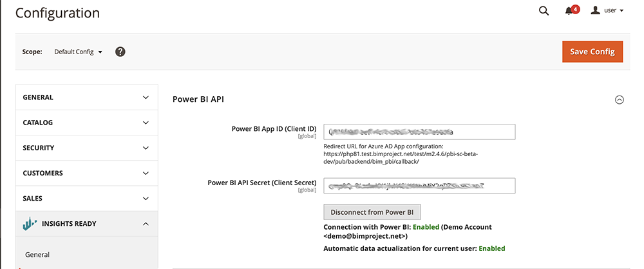Click the Redirect URL callback text
Viewport: 644px width, 269px height.
(x=401, y=154)
